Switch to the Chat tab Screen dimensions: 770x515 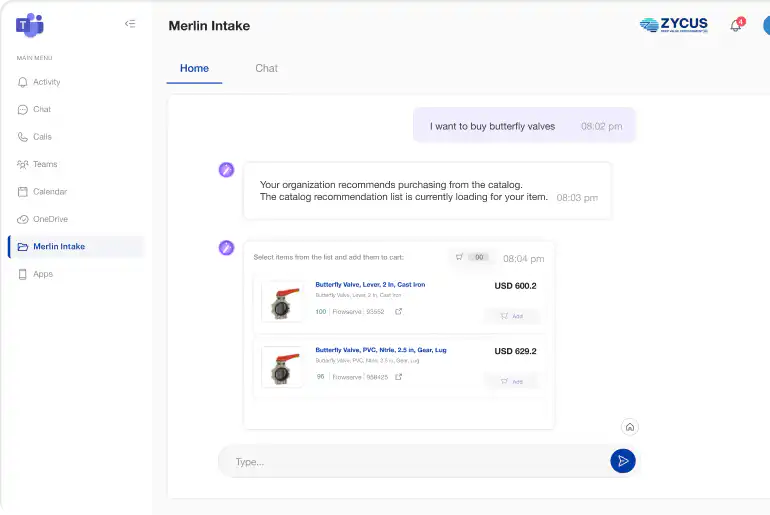click(266, 69)
